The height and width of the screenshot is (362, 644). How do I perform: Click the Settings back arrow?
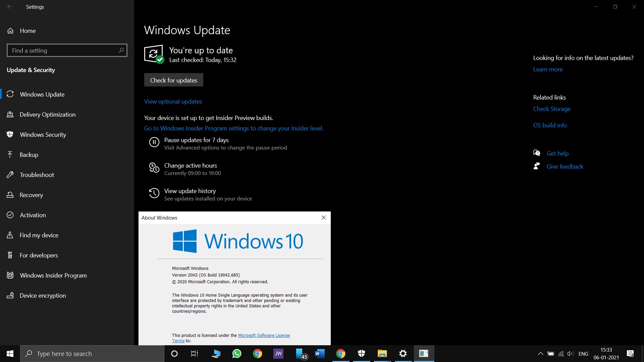click(x=10, y=7)
